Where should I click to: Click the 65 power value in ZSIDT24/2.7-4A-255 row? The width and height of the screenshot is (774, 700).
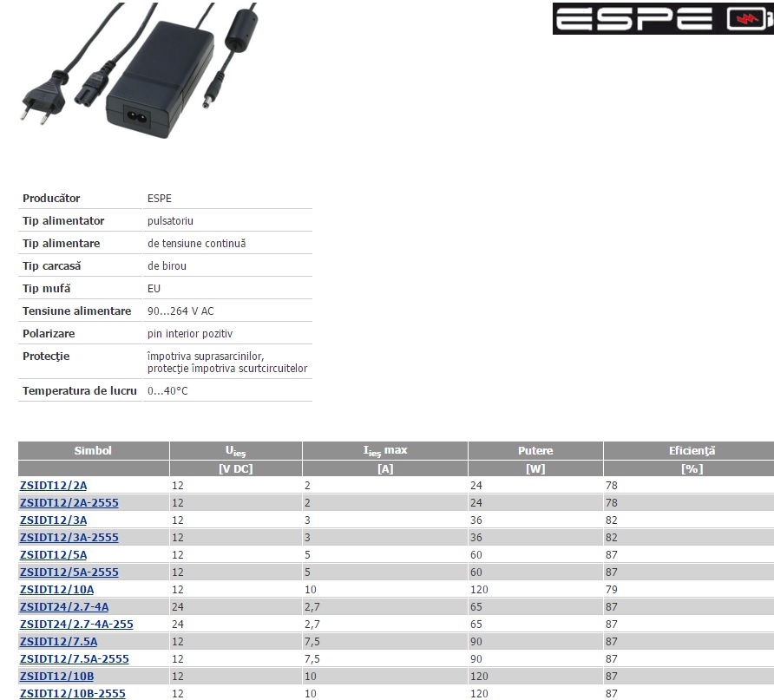[476, 624]
